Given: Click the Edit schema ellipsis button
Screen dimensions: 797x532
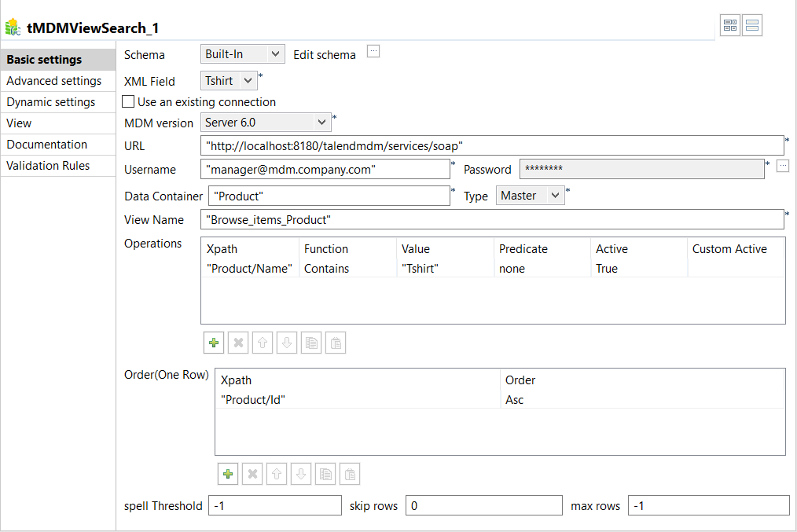Looking at the screenshot, I should (x=373, y=52).
